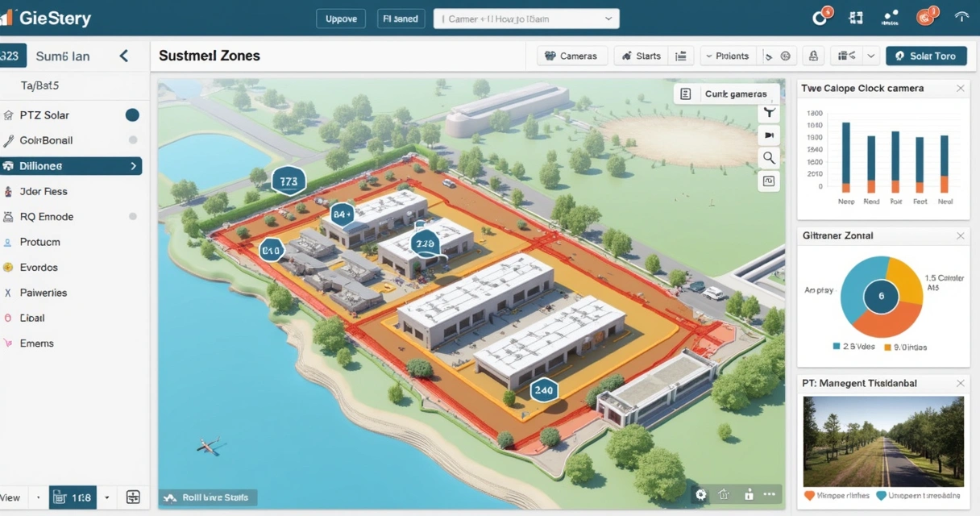Click the grid add icon at sidebar bottom

click(134, 497)
